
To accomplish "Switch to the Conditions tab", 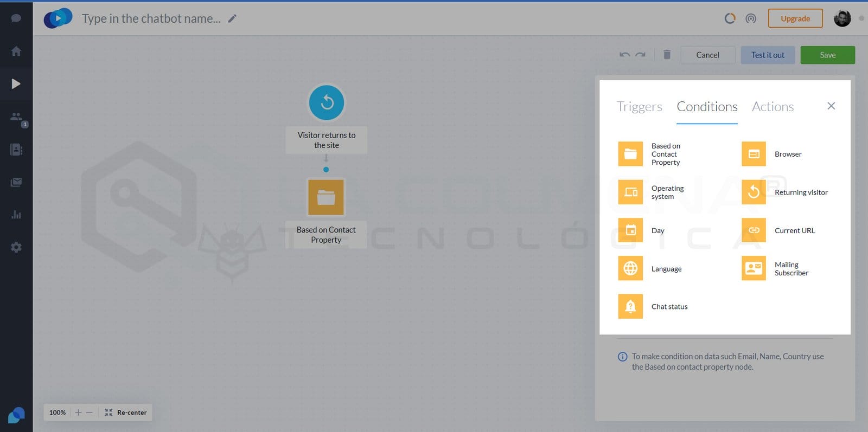I will 707,107.
